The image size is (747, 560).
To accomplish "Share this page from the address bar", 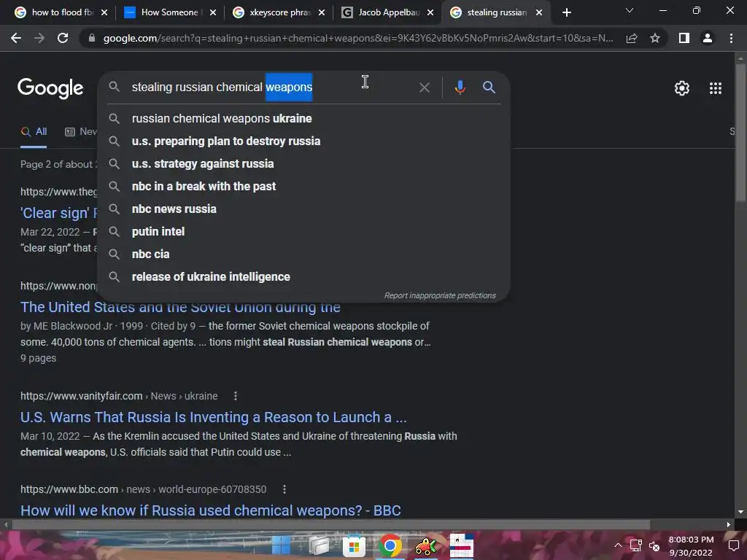I will pyautogui.click(x=632, y=38).
